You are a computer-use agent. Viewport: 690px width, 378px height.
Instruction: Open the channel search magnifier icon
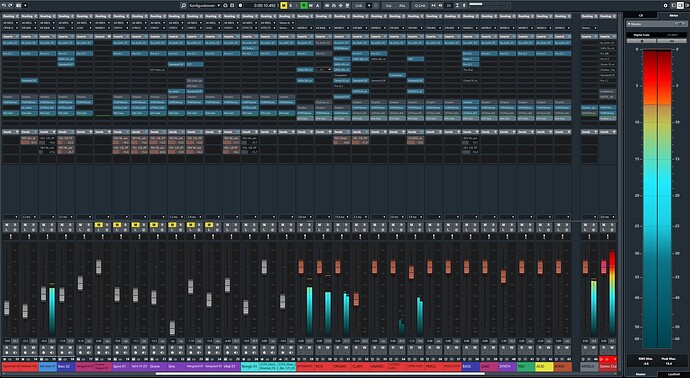[x=183, y=5]
